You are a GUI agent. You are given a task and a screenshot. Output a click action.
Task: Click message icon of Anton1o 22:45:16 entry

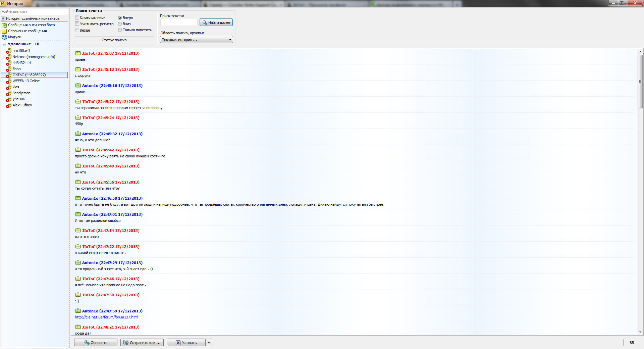point(78,85)
